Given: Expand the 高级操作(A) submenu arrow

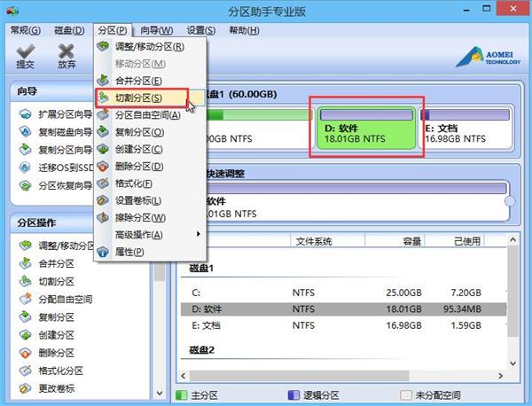Looking at the screenshot, I should pos(198,234).
